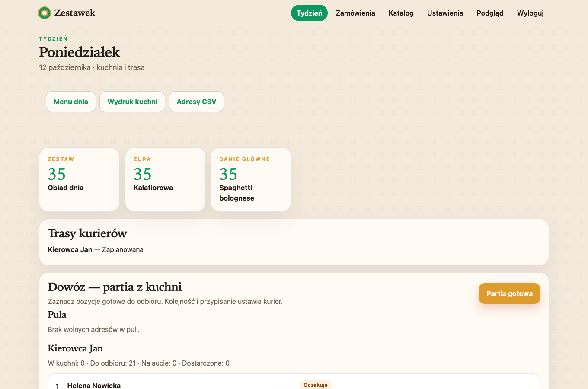Screen dimensions: 588x389
Task: Select the Spaghetti bolognese card
Action: click(x=251, y=179)
